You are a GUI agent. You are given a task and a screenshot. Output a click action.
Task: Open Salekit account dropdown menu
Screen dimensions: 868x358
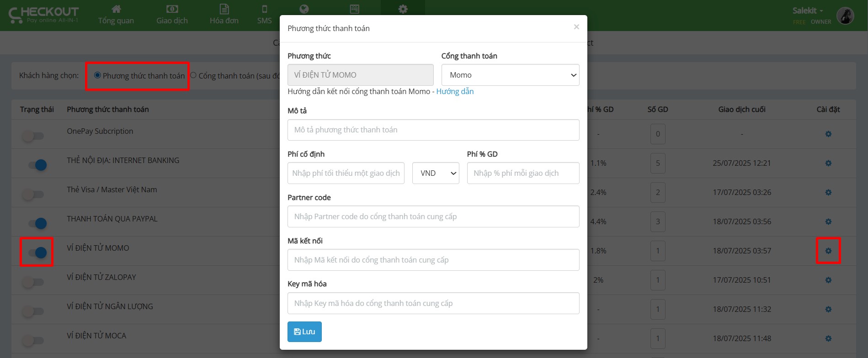pyautogui.click(x=808, y=11)
